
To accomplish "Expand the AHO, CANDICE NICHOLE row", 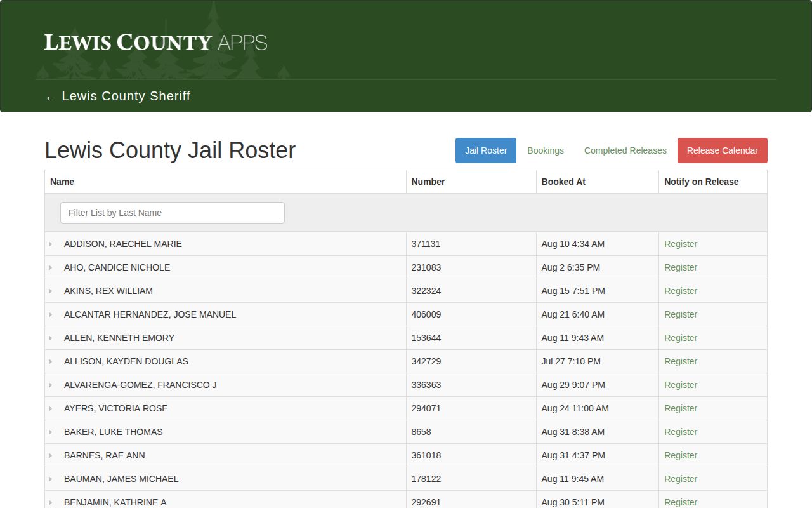I will (51, 267).
